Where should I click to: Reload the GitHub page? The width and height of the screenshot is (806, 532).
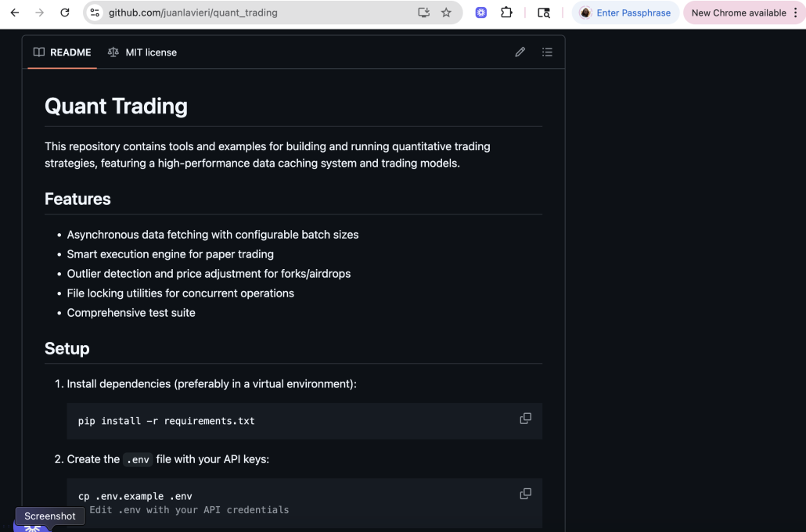(x=65, y=13)
